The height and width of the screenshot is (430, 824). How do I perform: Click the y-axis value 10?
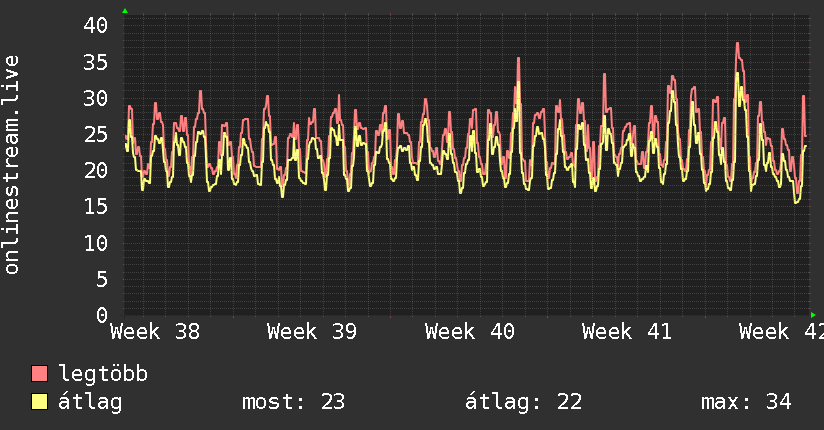(96, 243)
